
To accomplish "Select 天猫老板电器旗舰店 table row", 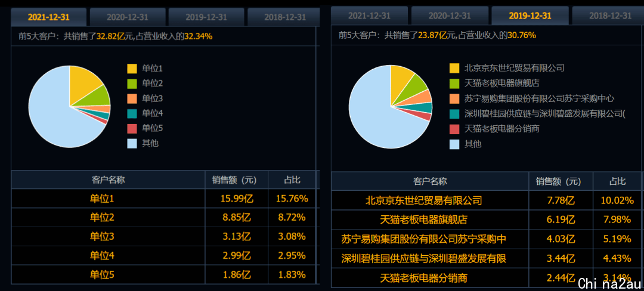I will tap(487, 219).
